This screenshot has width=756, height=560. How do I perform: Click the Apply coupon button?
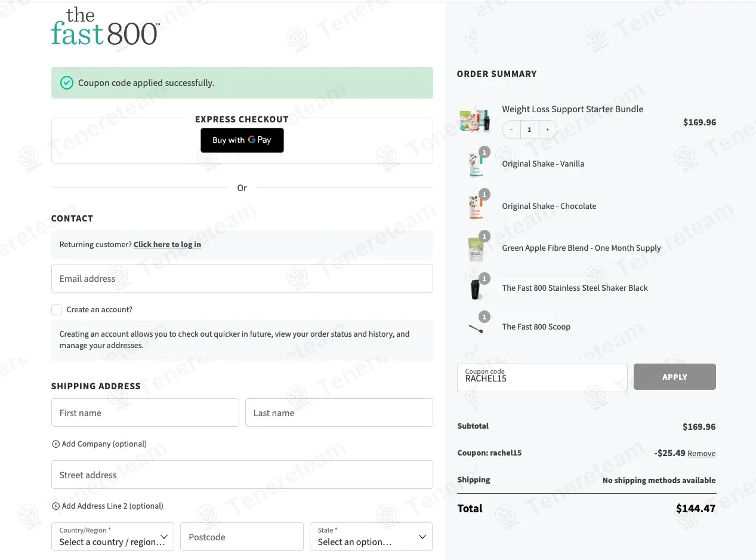pos(674,377)
